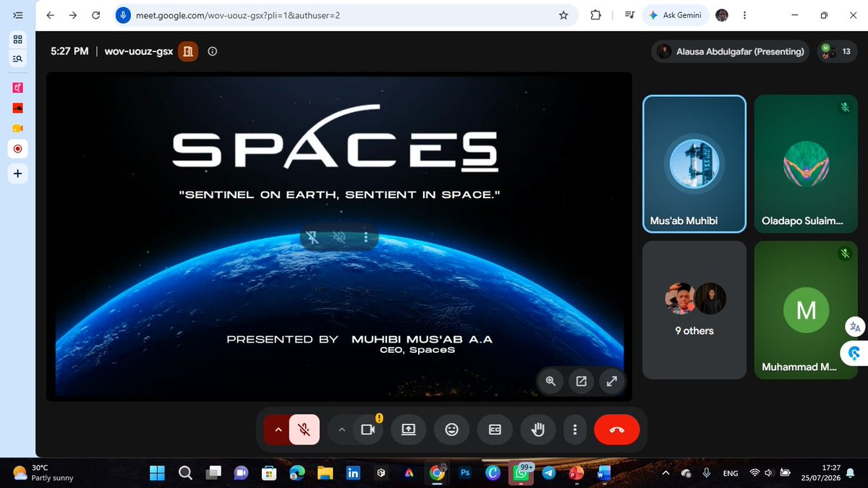This screenshot has width=868, height=488.
Task: Turn on the camera
Action: tap(368, 429)
